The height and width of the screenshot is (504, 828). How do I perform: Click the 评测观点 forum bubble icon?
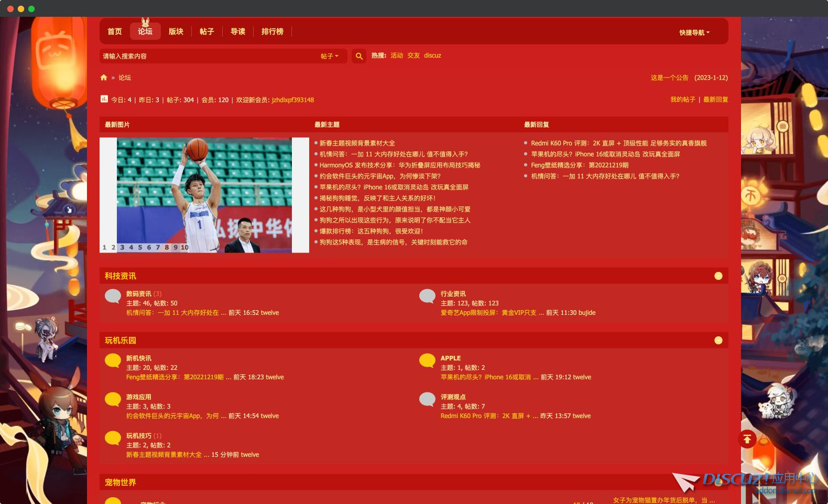[x=427, y=400]
